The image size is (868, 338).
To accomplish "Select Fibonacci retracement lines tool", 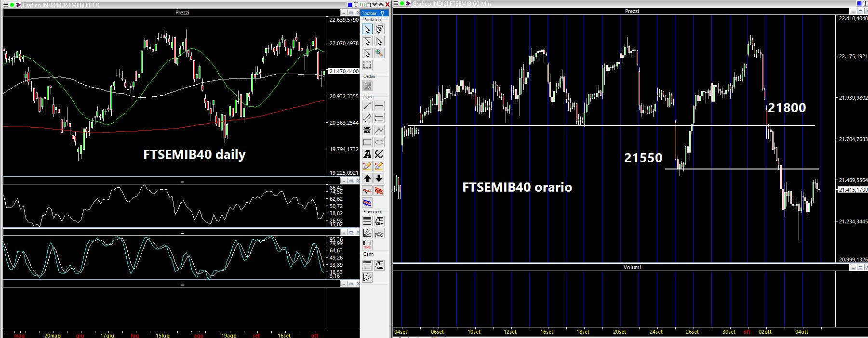I will 367,221.
